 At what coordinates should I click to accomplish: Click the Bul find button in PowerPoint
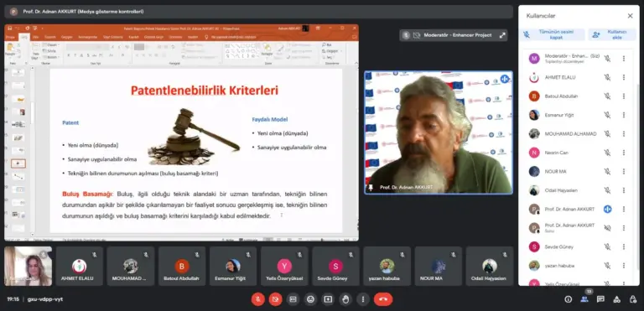pyautogui.click(x=327, y=44)
